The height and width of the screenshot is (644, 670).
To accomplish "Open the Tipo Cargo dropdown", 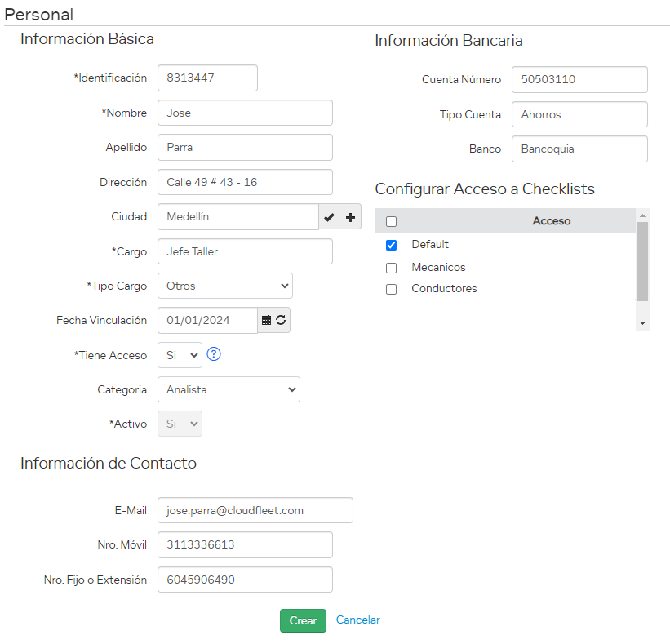I will [x=224, y=286].
